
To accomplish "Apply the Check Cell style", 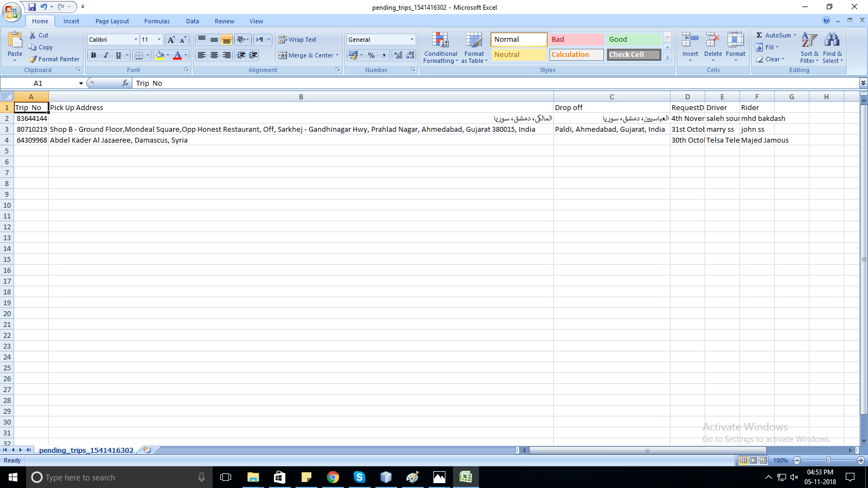I will coord(634,55).
